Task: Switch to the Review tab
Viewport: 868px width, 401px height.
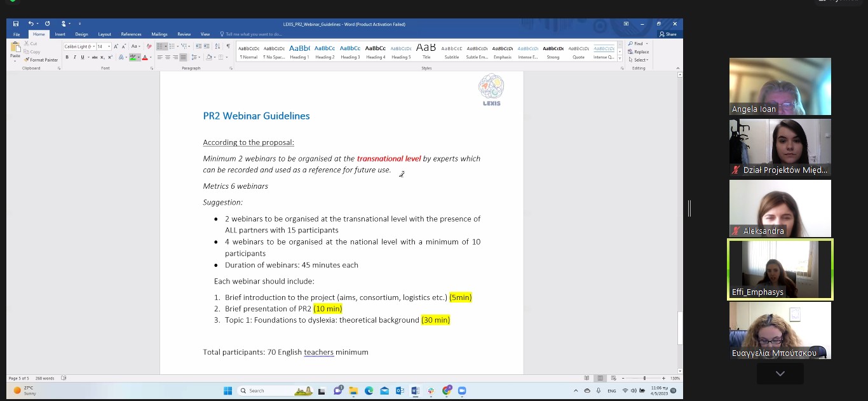Action: [184, 34]
